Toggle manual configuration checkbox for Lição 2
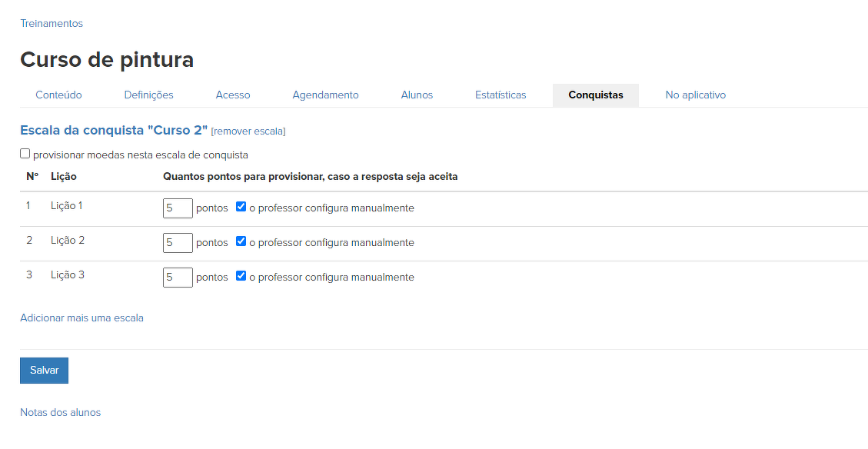868x449 pixels. [x=241, y=241]
